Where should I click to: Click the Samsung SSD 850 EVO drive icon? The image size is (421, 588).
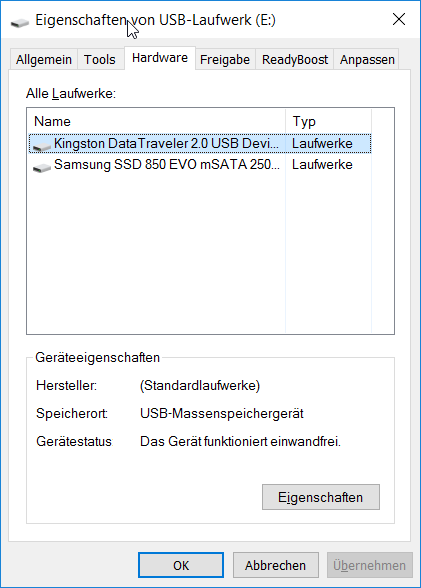point(42,167)
